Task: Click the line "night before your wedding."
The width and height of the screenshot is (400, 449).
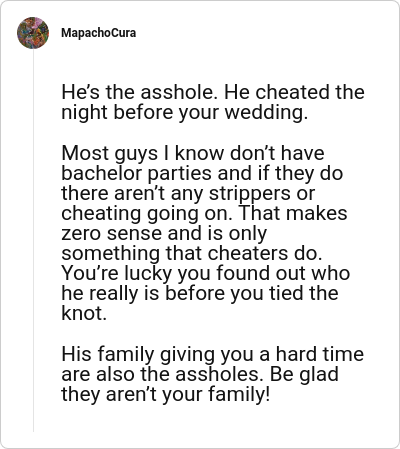Action: point(185,113)
